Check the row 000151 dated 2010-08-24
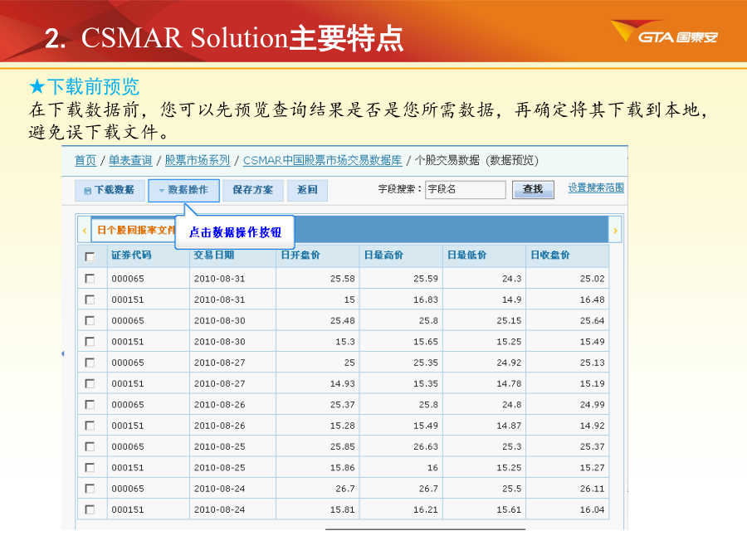Viewport: 747px width, 560px height. 90,509
